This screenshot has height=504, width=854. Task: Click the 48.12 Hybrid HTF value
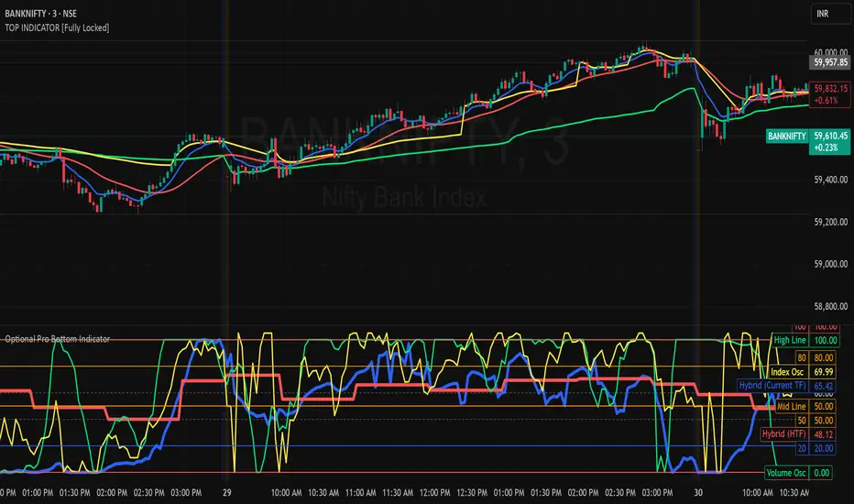tap(824, 434)
